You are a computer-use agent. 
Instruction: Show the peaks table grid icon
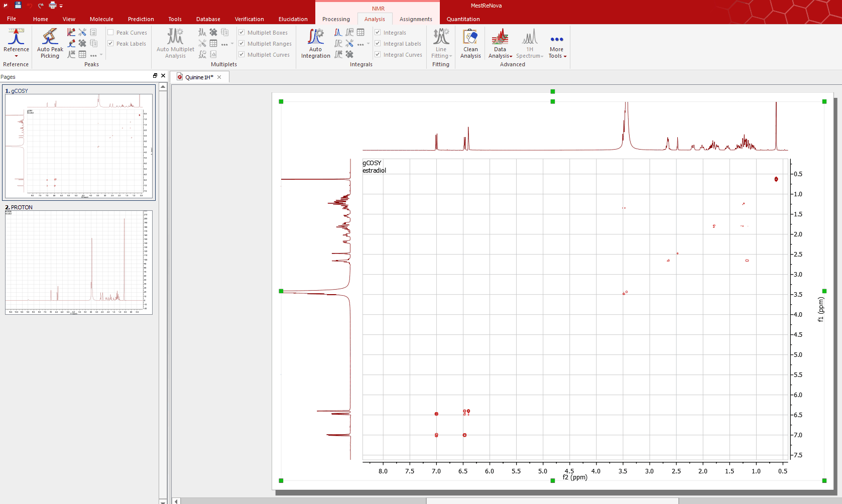click(x=82, y=54)
